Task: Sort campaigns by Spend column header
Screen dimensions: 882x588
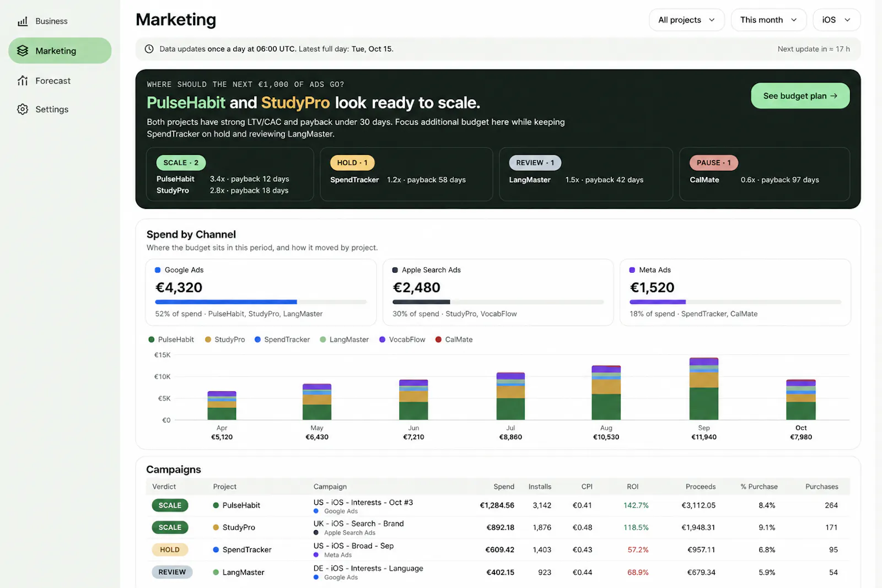Action: tap(504, 487)
